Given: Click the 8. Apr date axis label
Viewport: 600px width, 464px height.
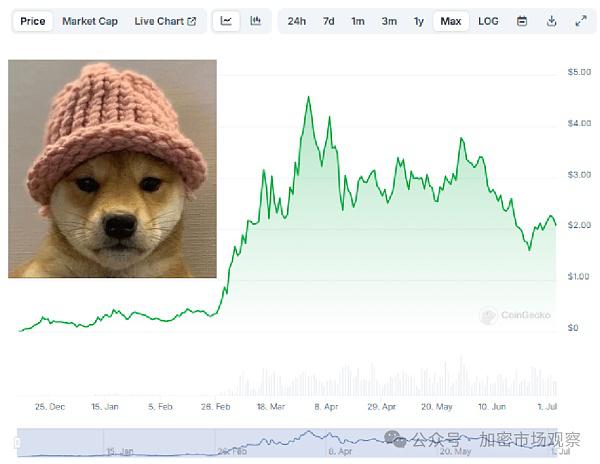Looking at the screenshot, I should pos(326,407).
